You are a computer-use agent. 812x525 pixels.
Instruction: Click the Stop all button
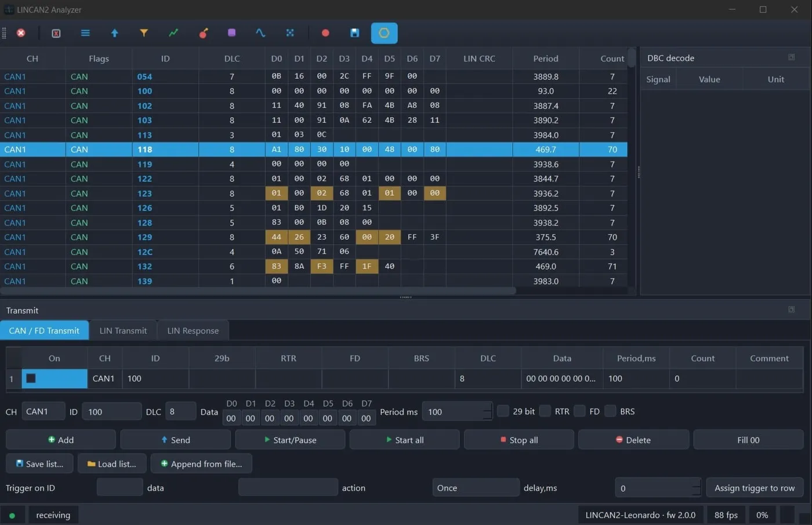coord(519,440)
